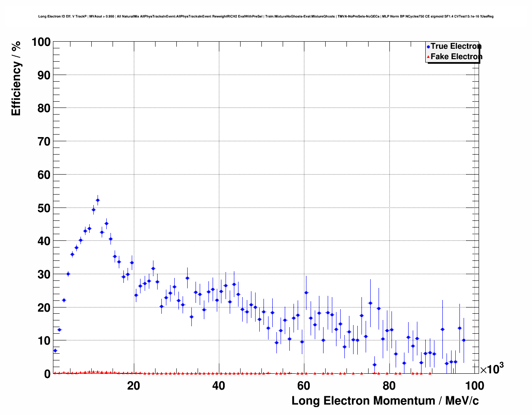This screenshot has height=415, width=532.
Task: Click the x-axis tick label 20
Action: click(x=133, y=386)
